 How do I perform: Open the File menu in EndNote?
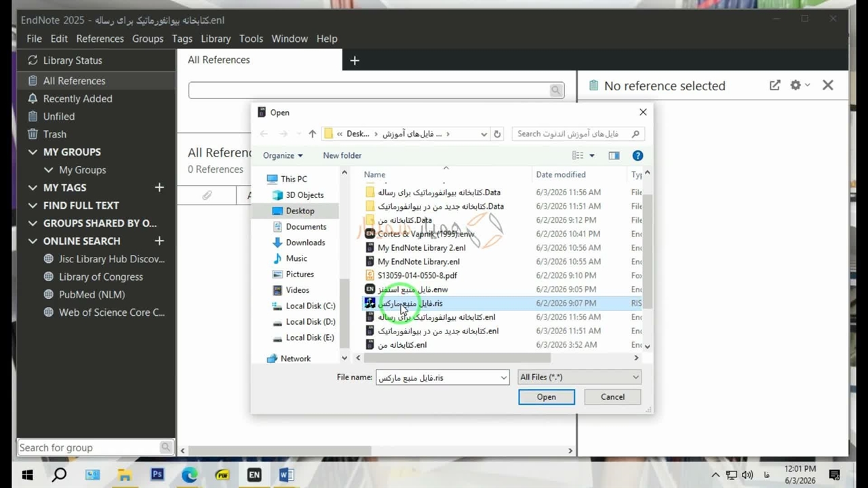[x=34, y=39]
